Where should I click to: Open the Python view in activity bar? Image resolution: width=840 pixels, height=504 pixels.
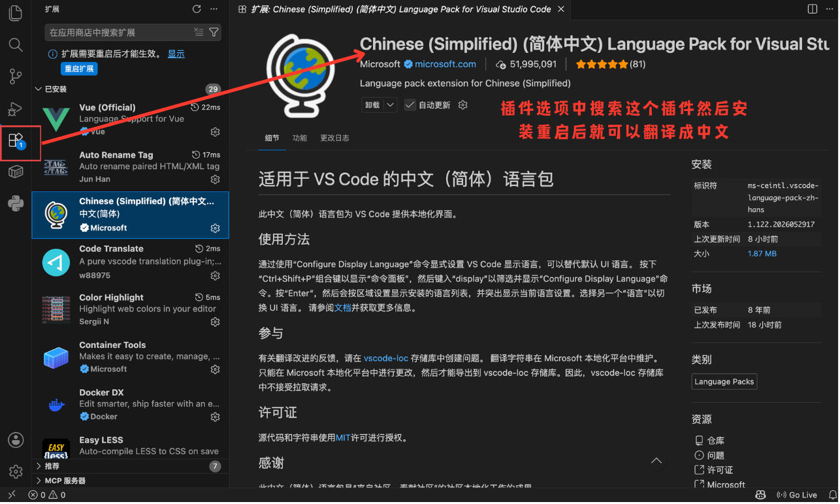16,204
